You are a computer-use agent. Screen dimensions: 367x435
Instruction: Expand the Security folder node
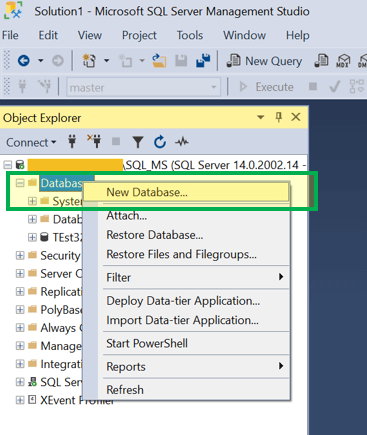pyautogui.click(x=20, y=255)
